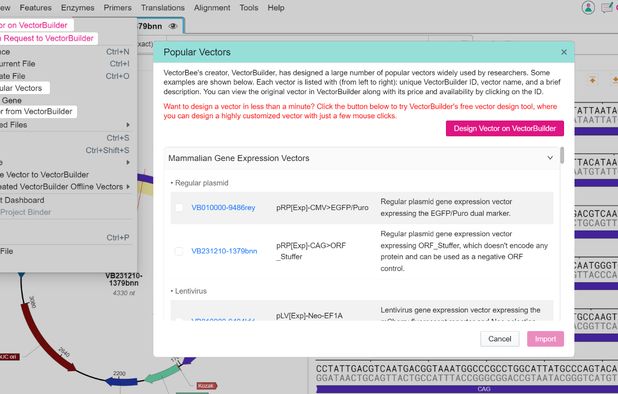Click the 'pRP[Exp]-CAG>ORF_Stuffer' vector name
618x394 pixels.
point(311,251)
